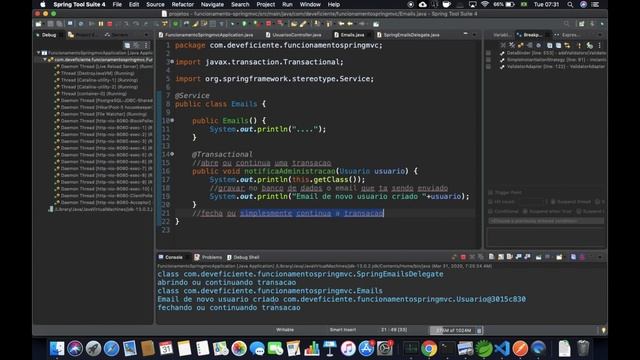The width and height of the screenshot is (640, 360).
Task: Click the breakpoint condition text area
Action: pyautogui.click(x=546, y=236)
